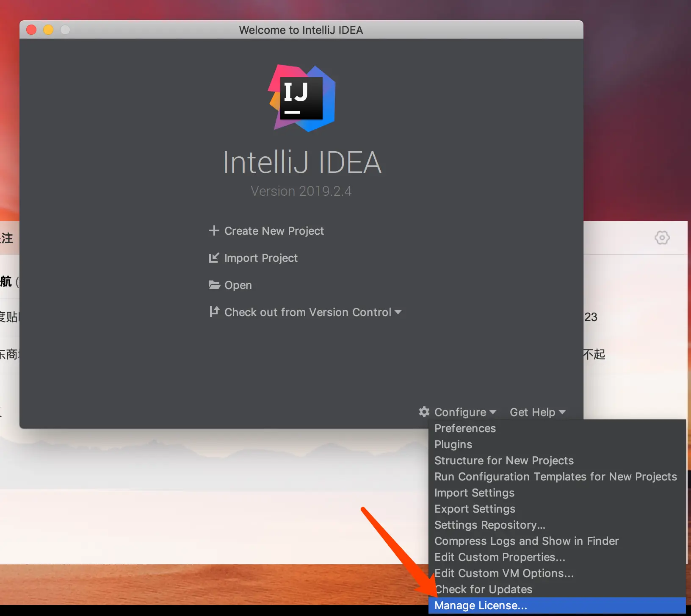Click the Welcome to IntelliJ IDEA title
The width and height of the screenshot is (691, 616).
pos(301,30)
